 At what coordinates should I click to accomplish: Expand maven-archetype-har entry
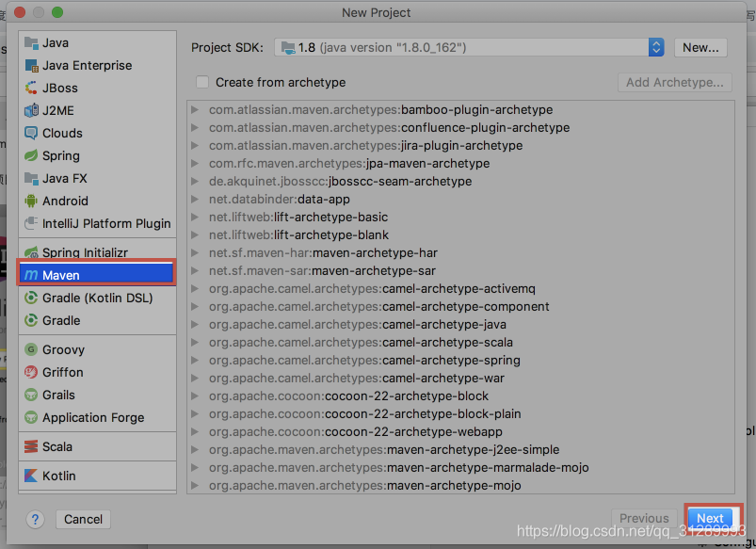(x=195, y=252)
